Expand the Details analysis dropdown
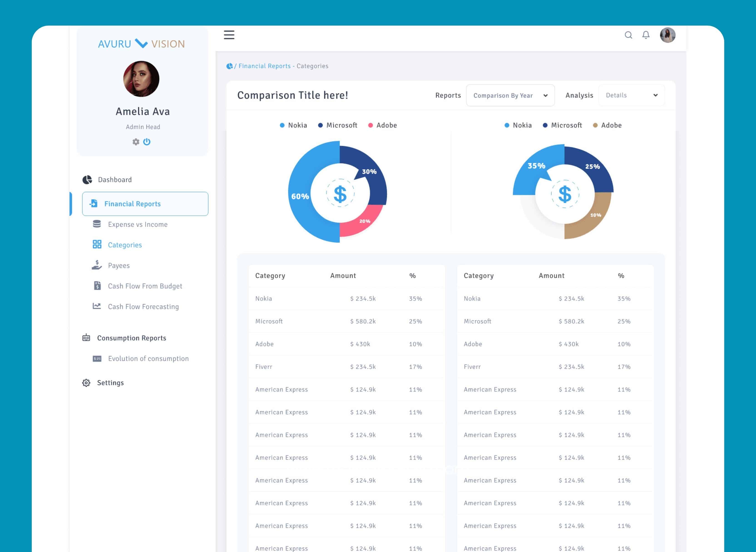756x552 pixels. coord(631,96)
